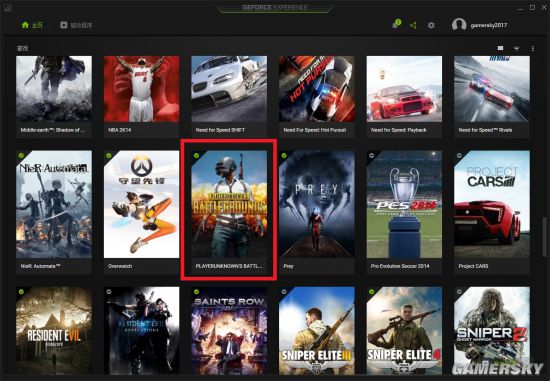The height and width of the screenshot is (381, 550).
Task: Open the Drivers tab
Action: pyautogui.click(x=76, y=25)
